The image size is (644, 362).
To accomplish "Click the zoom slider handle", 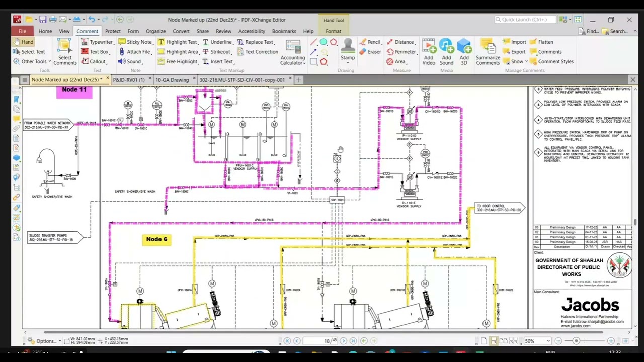I will tap(576, 341).
